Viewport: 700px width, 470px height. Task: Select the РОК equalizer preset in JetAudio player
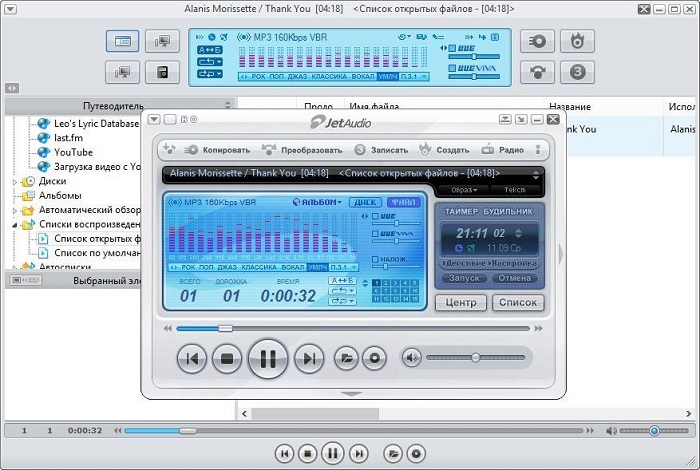point(188,267)
